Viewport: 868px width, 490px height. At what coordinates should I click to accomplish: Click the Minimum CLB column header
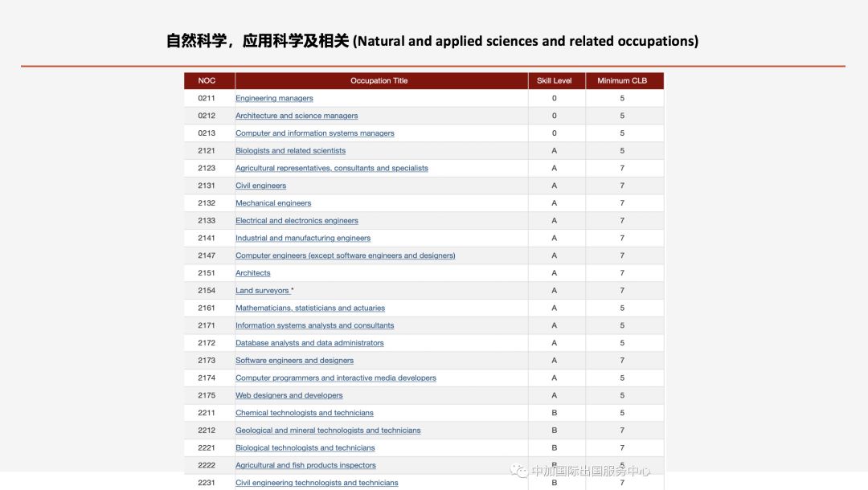(621, 81)
